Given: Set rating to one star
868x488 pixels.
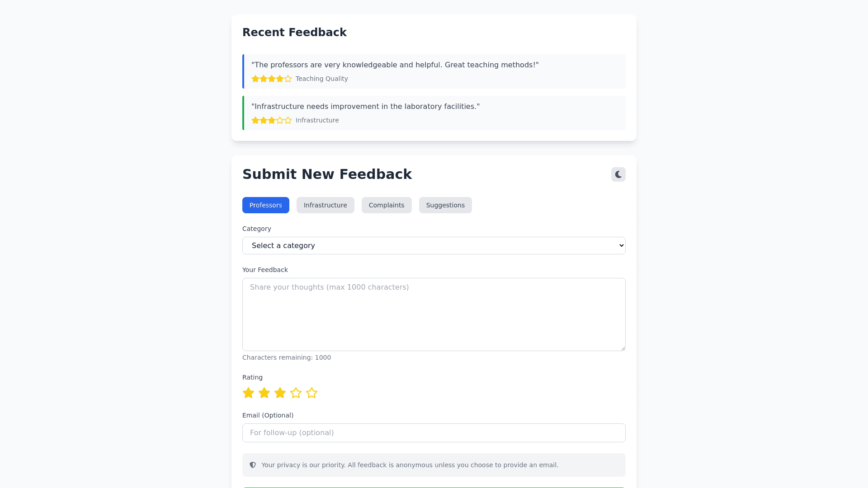Looking at the screenshot, I should (248, 393).
